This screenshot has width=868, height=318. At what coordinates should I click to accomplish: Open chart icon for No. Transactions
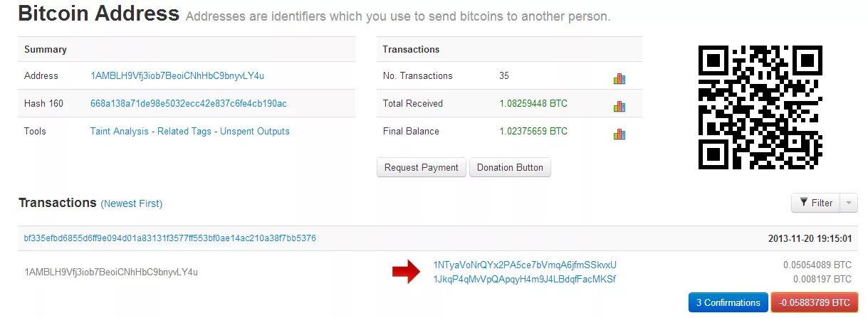pos(619,78)
